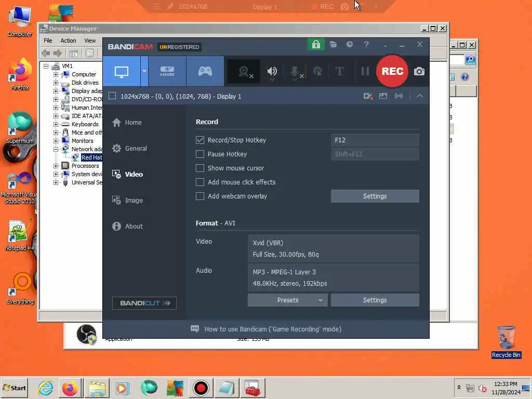Enable Pause Hotkey checkbox

click(200, 154)
